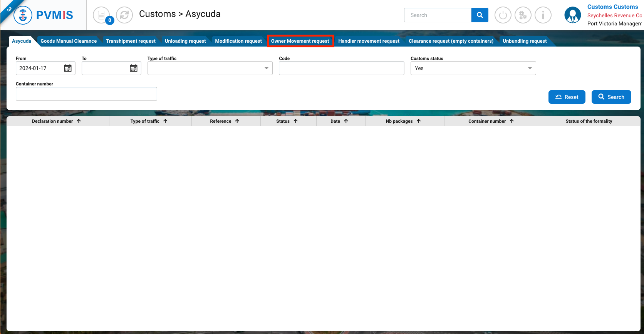The image size is (644, 334).
Task: Open the settings gears icon
Action: (523, 15)
